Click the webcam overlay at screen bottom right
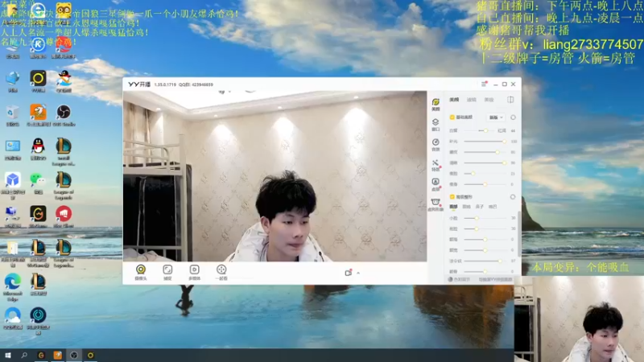This screenshot has width=644, height=362. (579, 319)
